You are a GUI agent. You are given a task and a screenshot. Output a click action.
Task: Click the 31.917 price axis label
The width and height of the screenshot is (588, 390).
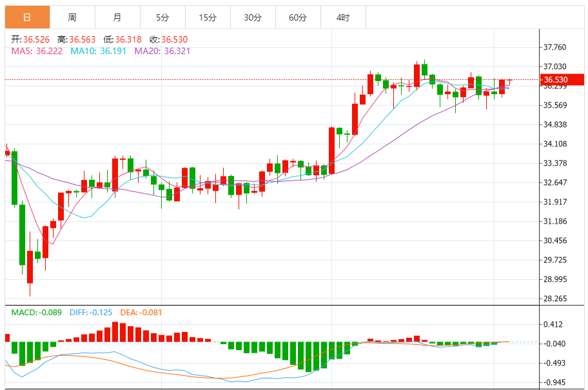(555, 202)
